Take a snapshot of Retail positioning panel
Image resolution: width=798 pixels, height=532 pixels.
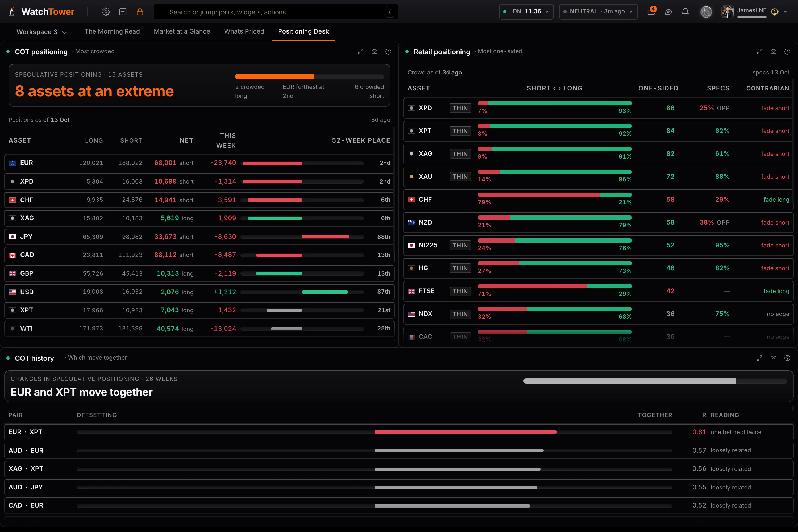pos(774,52)
